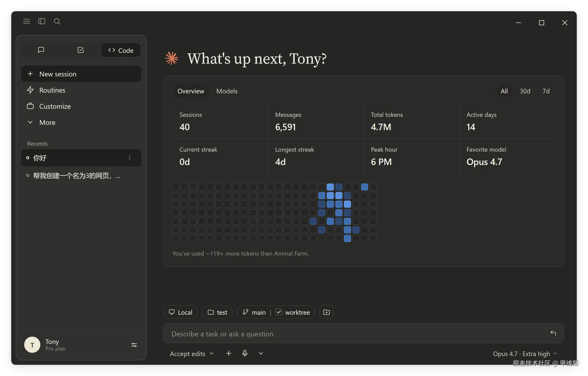Select the 30d time range
Image resolution: width=588 pixels, height=376 pixels.
tap(525, 91)
